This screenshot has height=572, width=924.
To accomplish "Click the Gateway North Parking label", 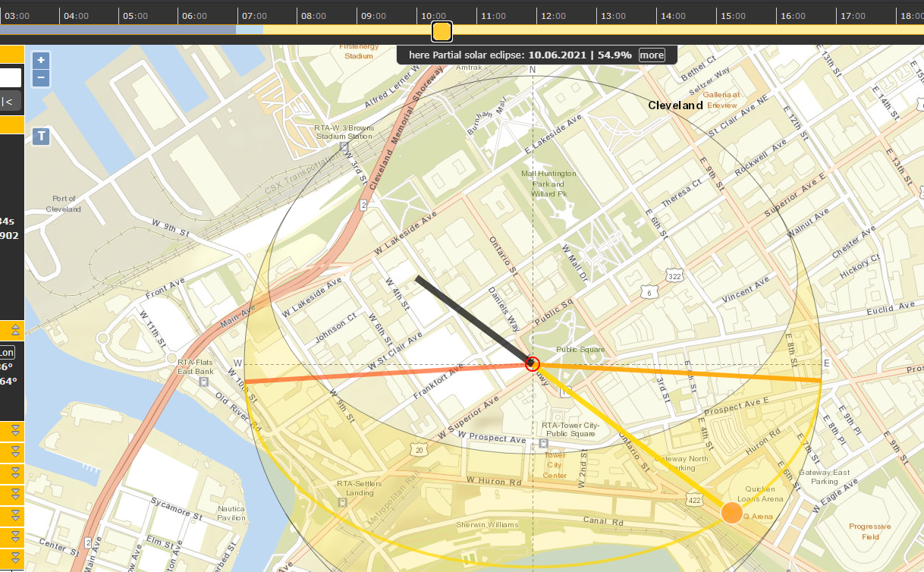I will coord(681,463).
